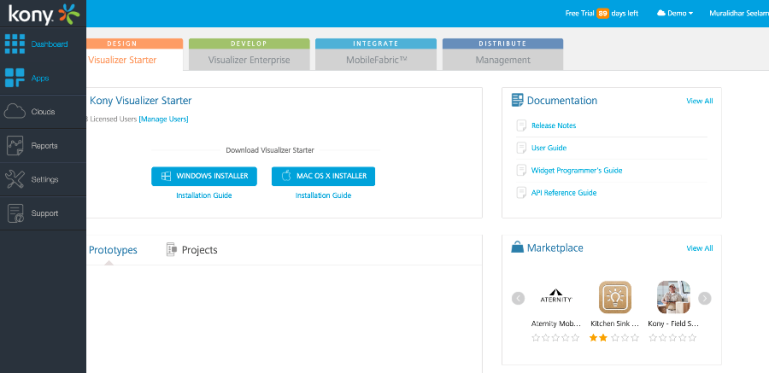Click the Manage Users link
The image size is (769, 373).
163,119
